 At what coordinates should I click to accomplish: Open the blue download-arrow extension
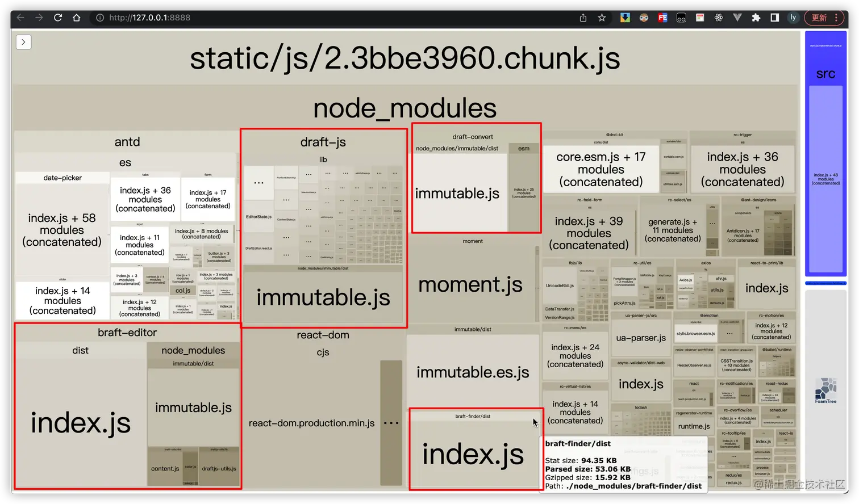[x=625, y=18]
